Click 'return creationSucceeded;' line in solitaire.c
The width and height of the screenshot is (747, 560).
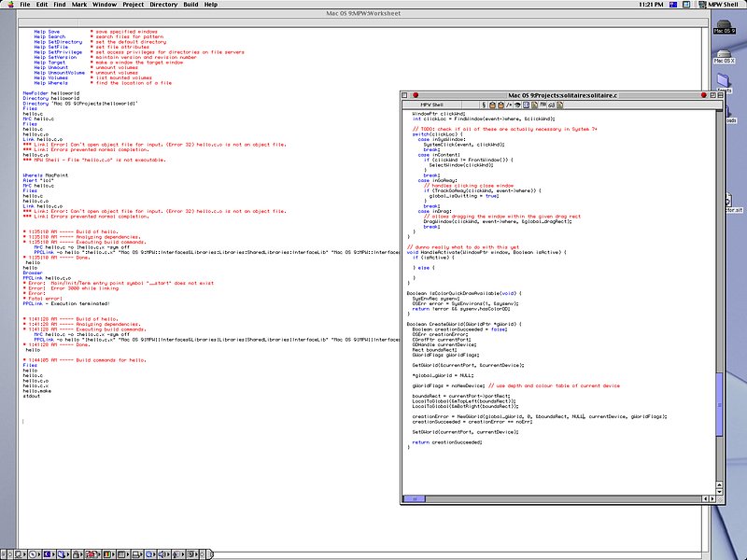point(447,442)
